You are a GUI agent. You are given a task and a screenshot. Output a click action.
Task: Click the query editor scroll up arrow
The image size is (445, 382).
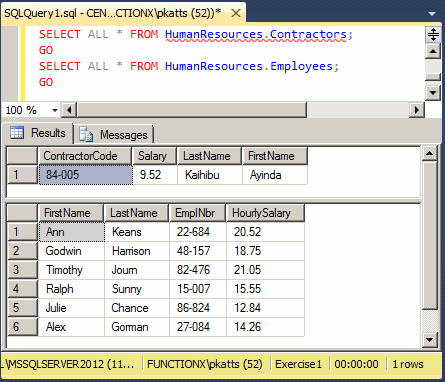[x=433, y=51]
